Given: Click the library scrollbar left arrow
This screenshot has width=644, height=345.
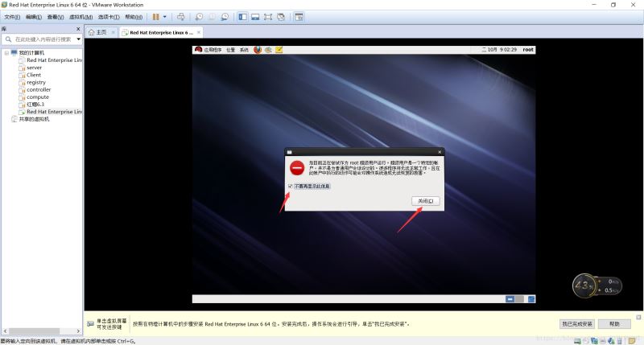Looking at the screenshot, I should pos(5,331).
